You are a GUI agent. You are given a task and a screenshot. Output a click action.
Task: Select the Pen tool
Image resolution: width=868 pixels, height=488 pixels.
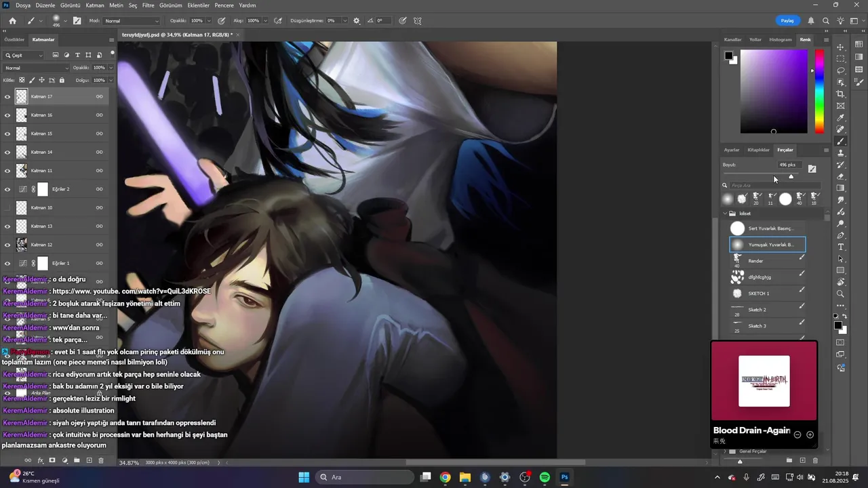[841, 235]
